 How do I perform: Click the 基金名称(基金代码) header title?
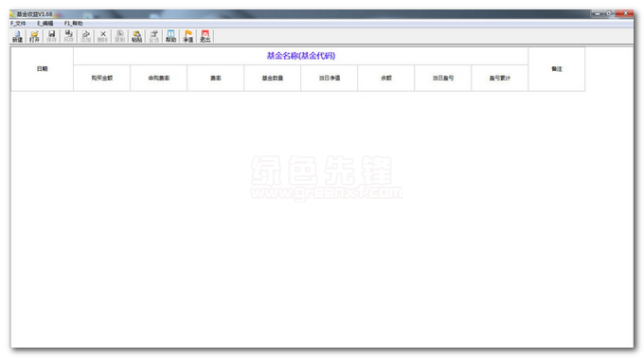coord(301,56)
